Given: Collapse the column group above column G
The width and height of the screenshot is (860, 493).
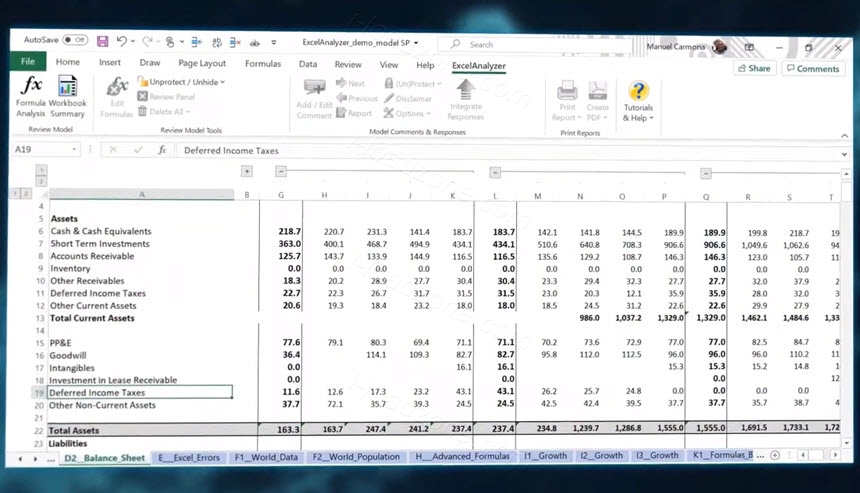Looking at the screenshot, I should click(281, 172).
